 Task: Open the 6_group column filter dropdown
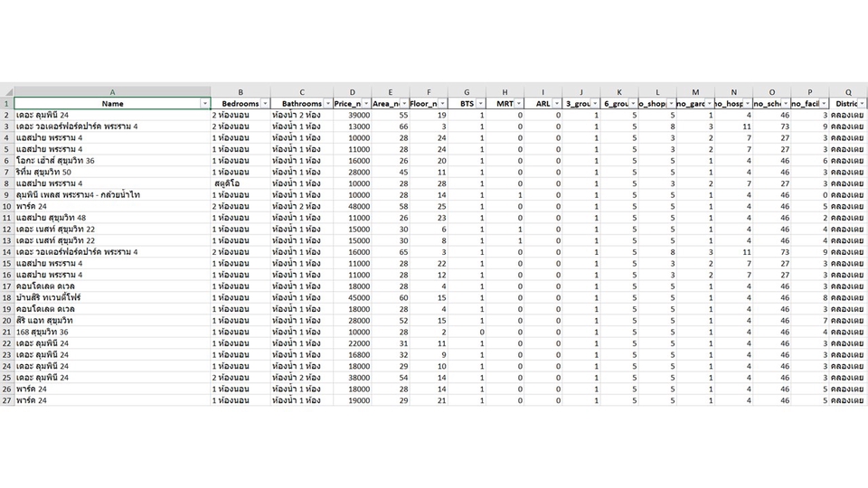pyautogui.click(x=633, y=103)
